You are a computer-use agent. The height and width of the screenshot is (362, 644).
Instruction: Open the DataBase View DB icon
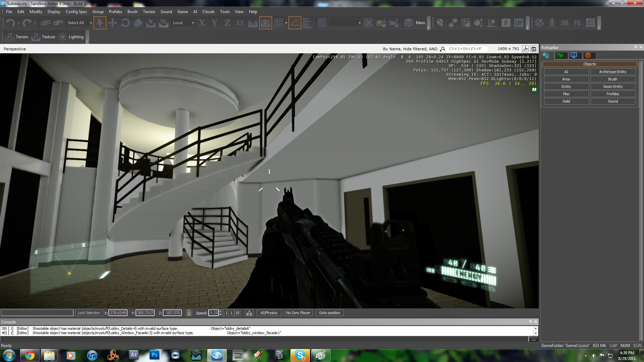[x=565, y=23]
